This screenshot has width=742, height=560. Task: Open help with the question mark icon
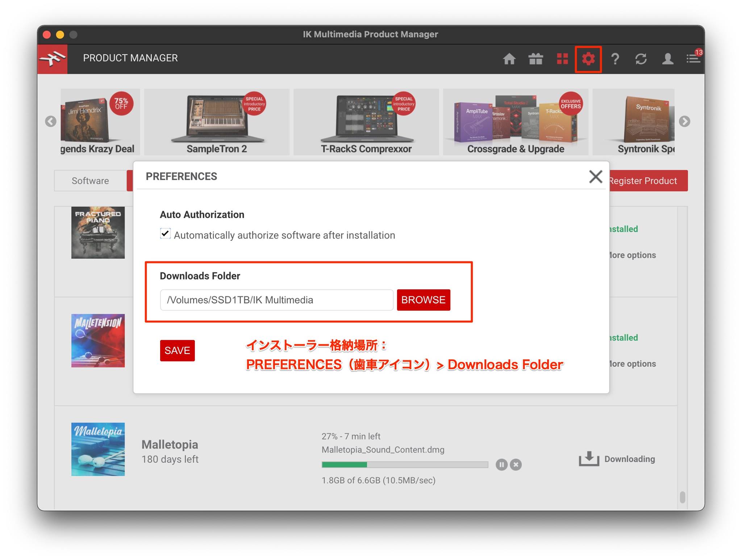[615, 59]
